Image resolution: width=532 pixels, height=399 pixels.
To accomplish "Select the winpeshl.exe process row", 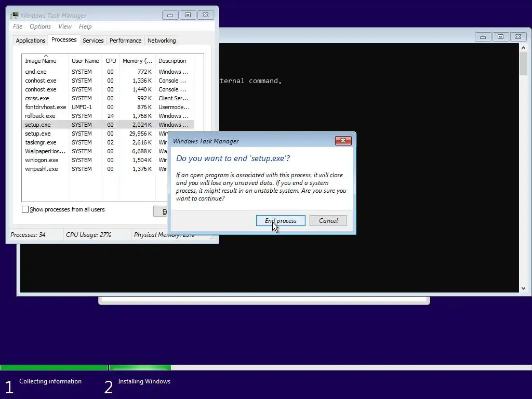I will coord(95,169).
